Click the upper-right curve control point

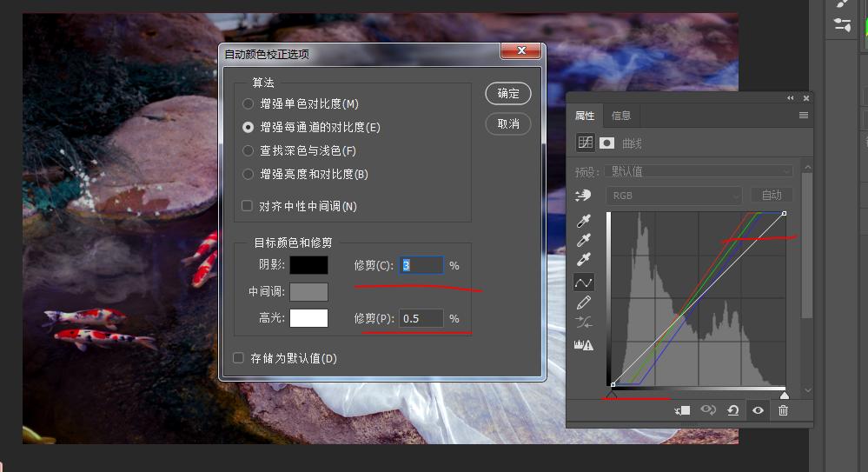[784, 213]
